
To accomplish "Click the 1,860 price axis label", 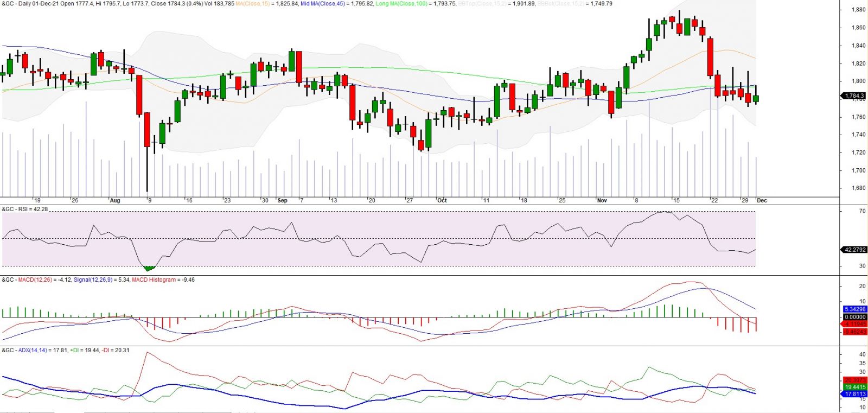I will point(858,28).
